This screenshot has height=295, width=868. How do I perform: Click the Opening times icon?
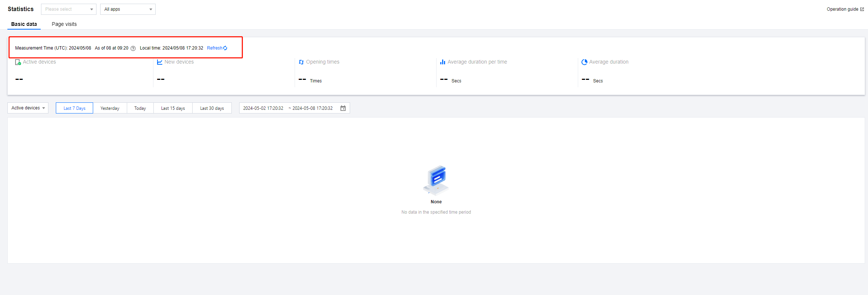301,62
